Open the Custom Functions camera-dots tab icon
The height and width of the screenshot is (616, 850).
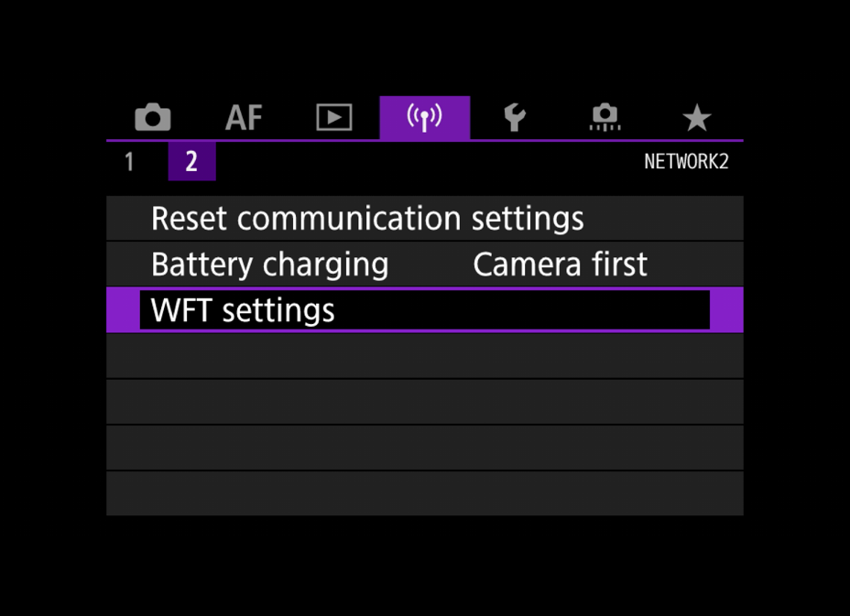[605, 117]
